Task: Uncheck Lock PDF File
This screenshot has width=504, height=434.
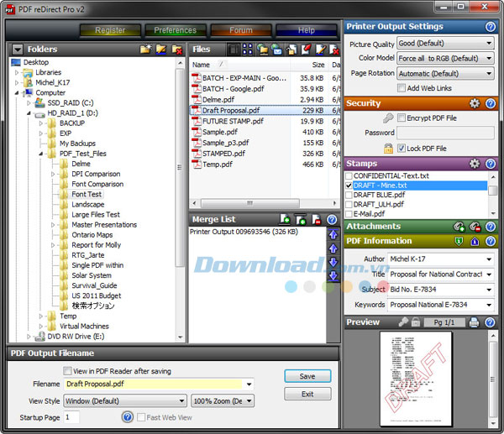Action: [x=402, y=148]
